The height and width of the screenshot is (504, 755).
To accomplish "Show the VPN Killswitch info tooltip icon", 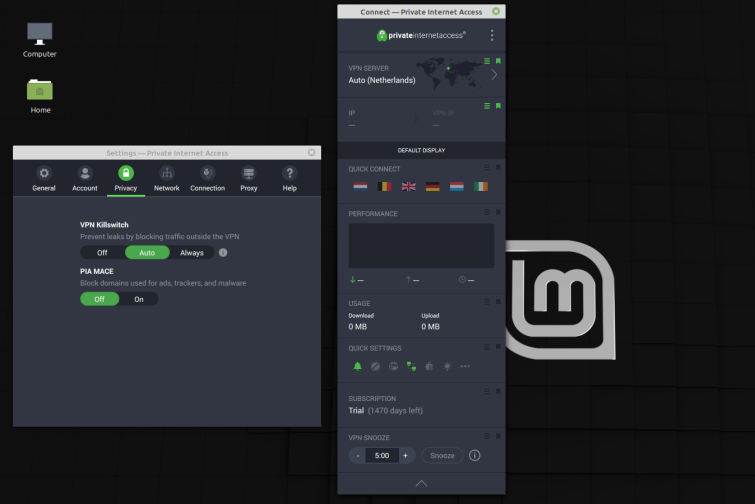I will pyautogui.click(x=223, y=252).
